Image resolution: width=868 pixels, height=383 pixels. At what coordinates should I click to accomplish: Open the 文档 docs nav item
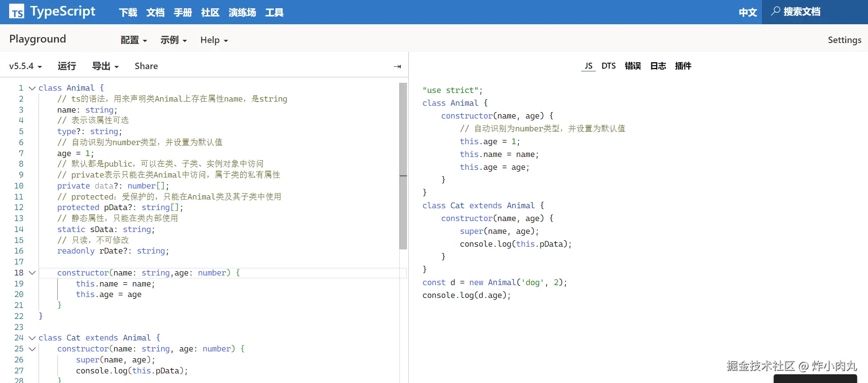155,12
